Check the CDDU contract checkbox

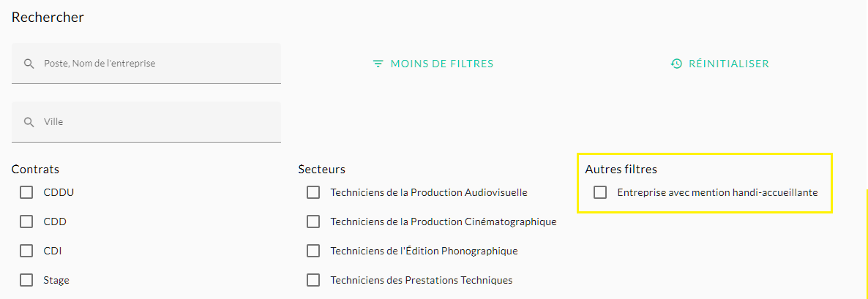(26, 192)
